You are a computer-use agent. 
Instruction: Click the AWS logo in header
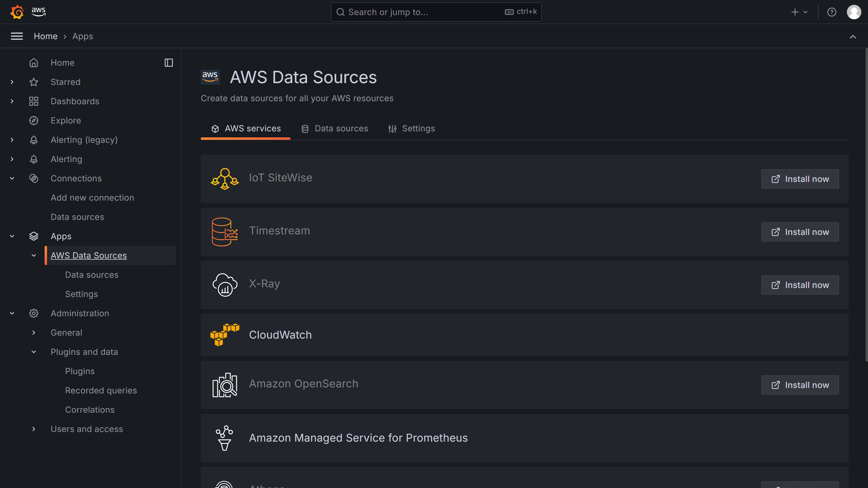(39, 11)
